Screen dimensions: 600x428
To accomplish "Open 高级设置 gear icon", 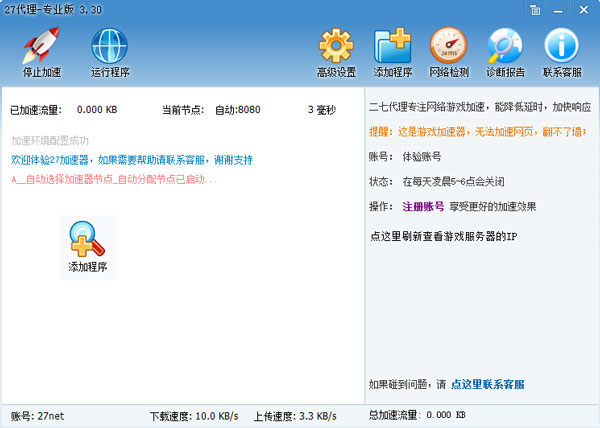I will pos(336,52).
